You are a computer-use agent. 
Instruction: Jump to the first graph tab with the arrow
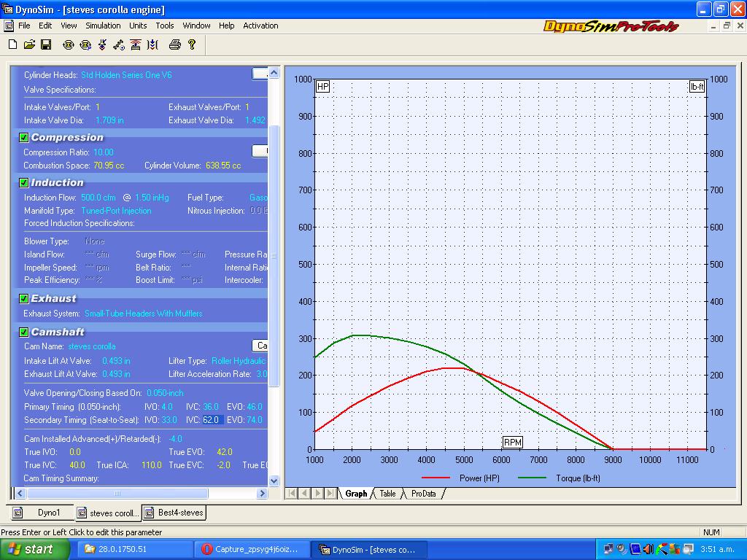292,494
